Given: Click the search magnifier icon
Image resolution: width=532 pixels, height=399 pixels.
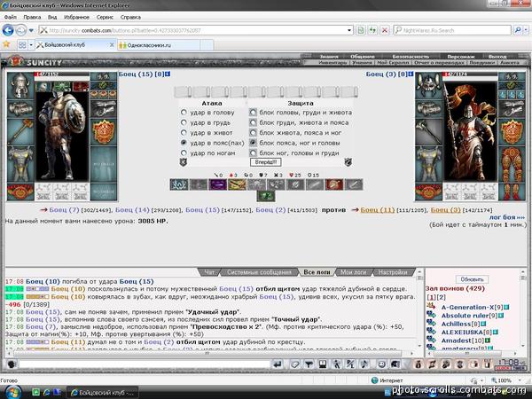Looking at the screenshot, I should (518, 30).
